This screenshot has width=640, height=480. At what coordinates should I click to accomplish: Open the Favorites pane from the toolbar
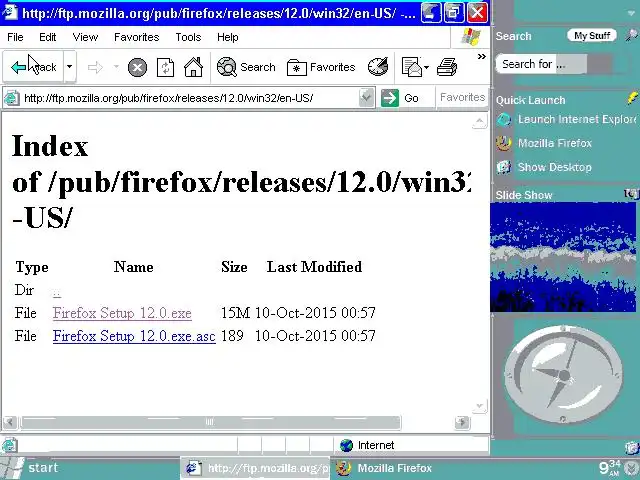click(x=321, y=67)
